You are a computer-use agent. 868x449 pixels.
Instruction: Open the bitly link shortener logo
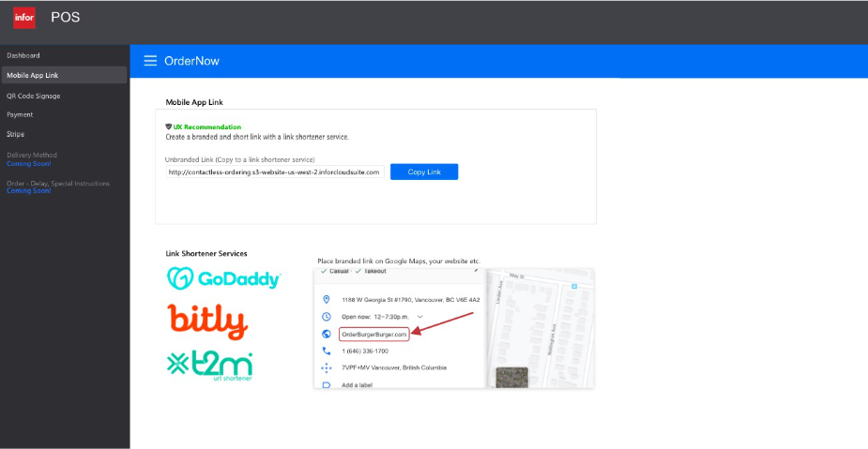[206, 321]
